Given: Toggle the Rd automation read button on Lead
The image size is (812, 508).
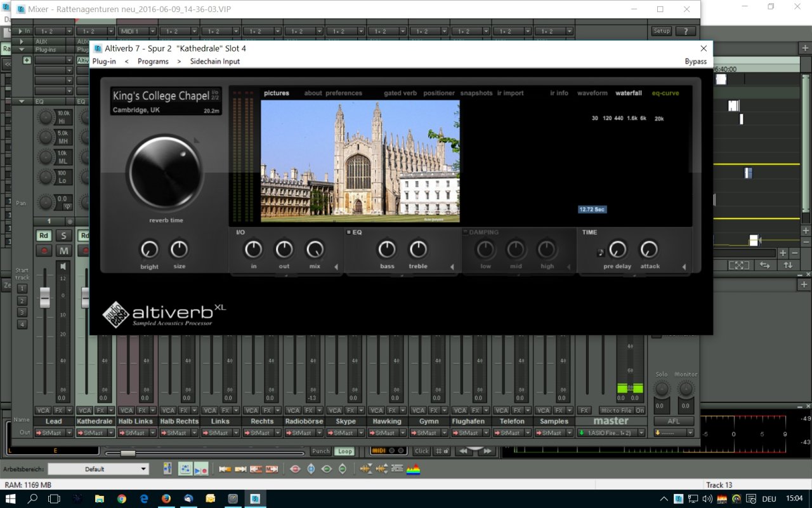Looking at the screenshot, I should 43,236.
